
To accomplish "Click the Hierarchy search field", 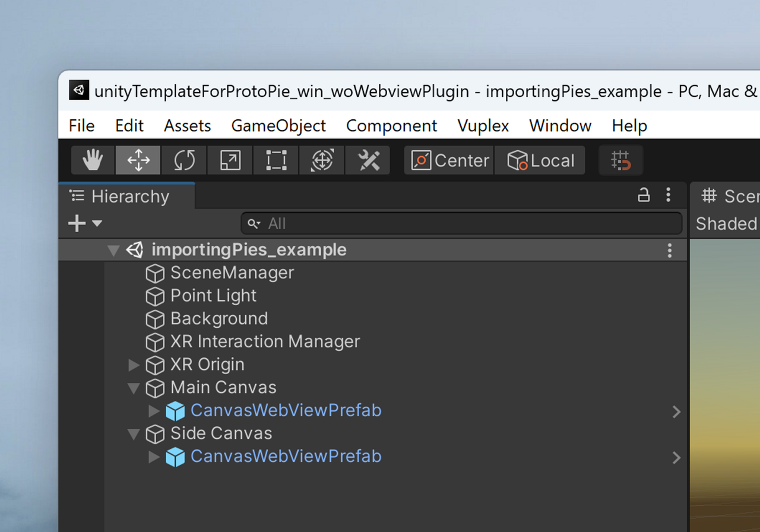I will coord(461,224).
